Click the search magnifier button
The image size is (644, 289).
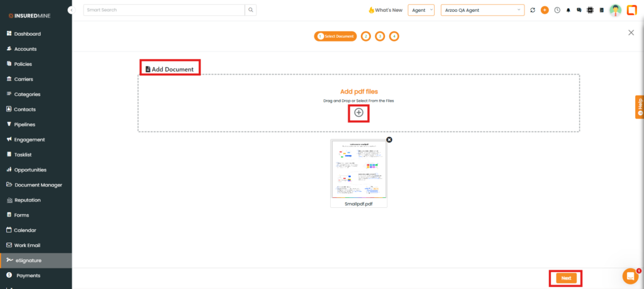(251, 10)
